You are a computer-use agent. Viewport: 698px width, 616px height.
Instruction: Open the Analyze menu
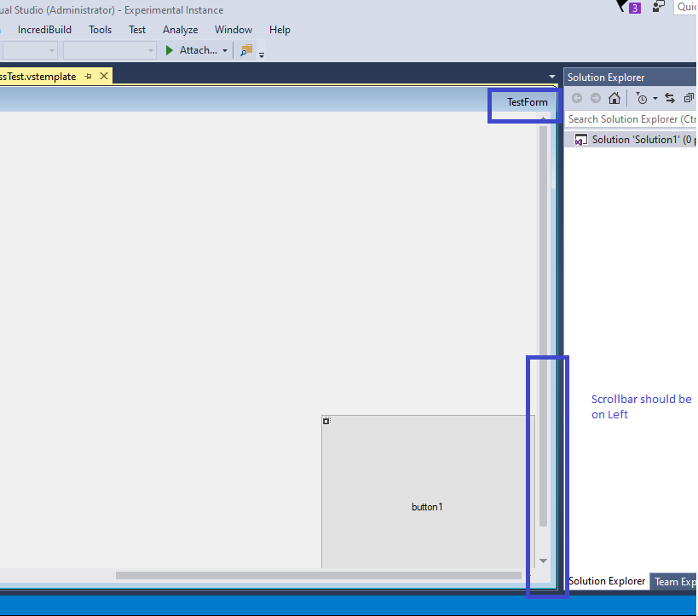coord(180,29)
